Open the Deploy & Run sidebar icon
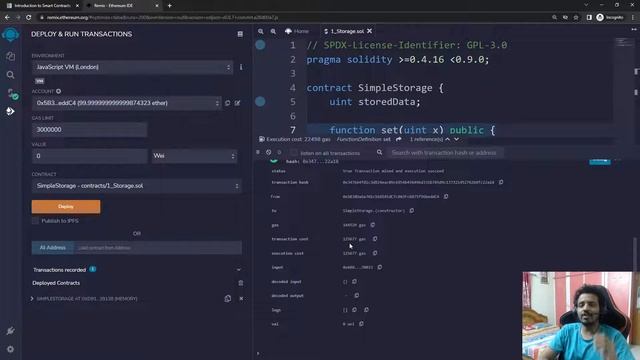Screen dimensions: 640x360 (x=10, y=111)
